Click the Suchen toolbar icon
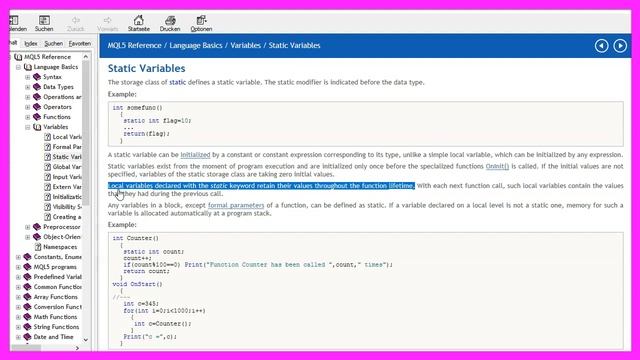The width and height of the screenshot is (640, 360). 44,20
